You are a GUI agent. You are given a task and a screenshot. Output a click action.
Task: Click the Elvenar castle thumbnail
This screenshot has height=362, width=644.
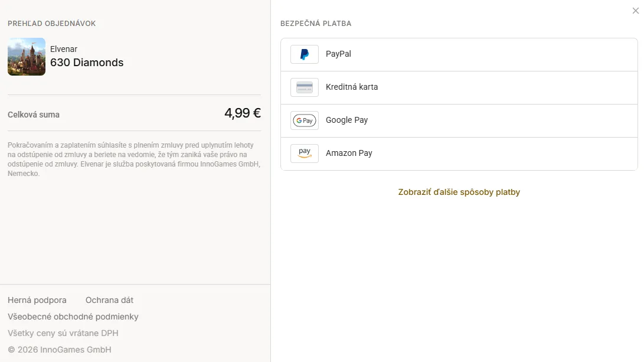tap(27, 57)
